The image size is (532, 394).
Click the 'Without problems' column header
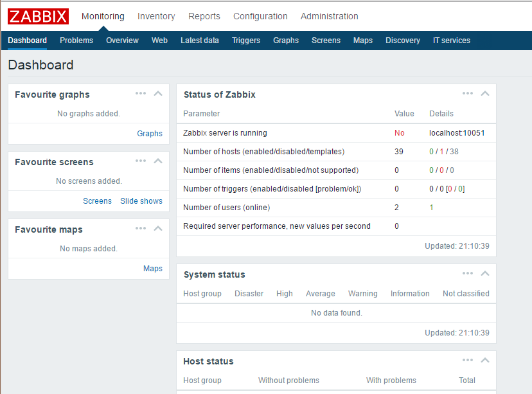(288, 381)
